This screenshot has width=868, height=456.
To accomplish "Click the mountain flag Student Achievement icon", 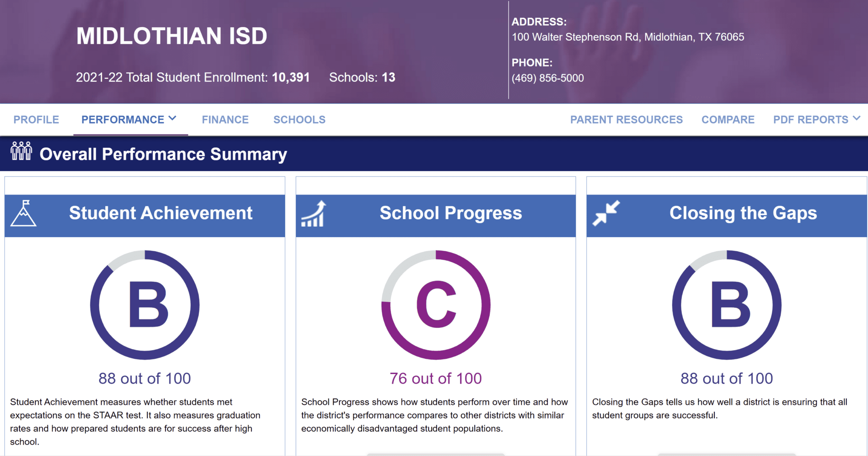I will coord(24,214).
